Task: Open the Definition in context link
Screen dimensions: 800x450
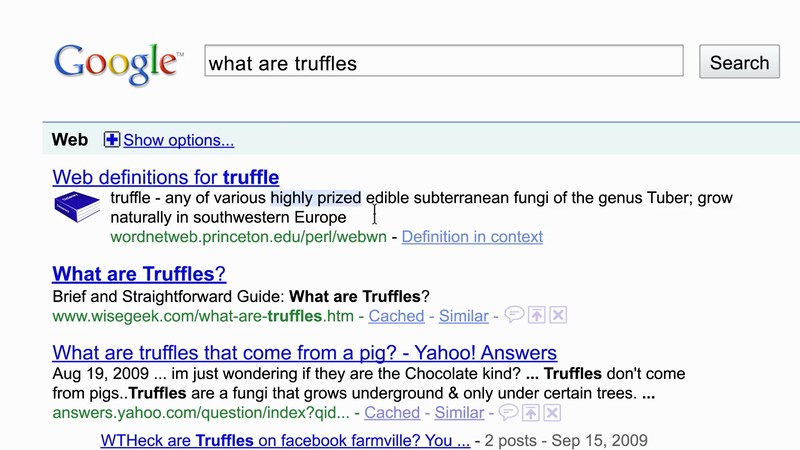Action: tap(472, 237)
